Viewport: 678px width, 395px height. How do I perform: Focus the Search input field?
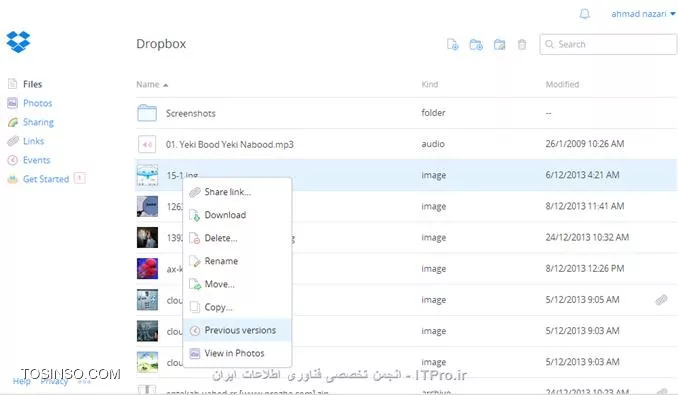coord(608,44)
